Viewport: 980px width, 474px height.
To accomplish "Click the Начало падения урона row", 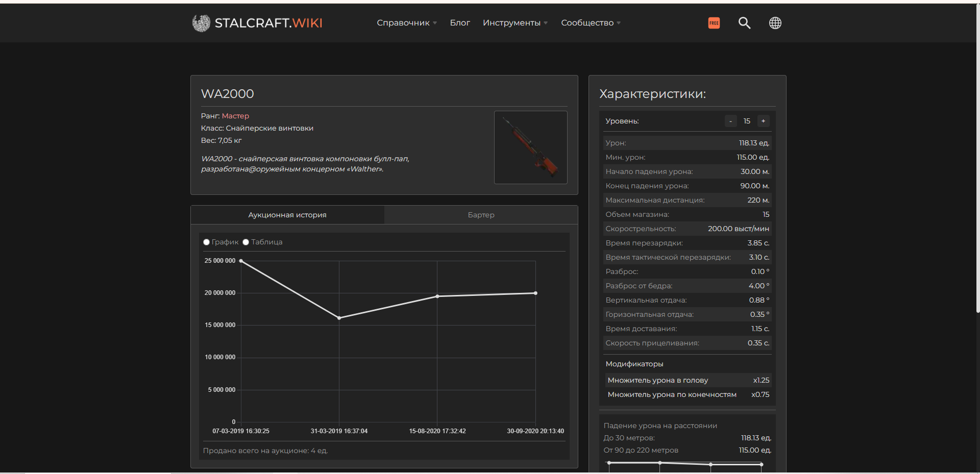I will click(687, 171).
